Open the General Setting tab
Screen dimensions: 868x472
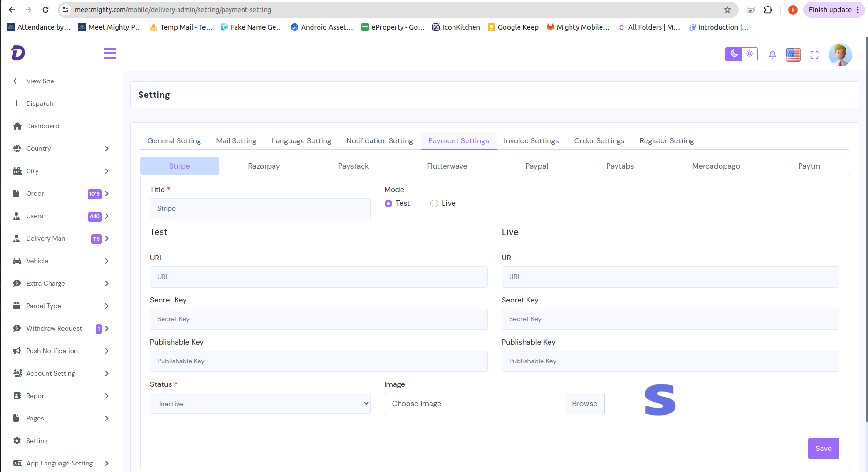click(174, 141)
